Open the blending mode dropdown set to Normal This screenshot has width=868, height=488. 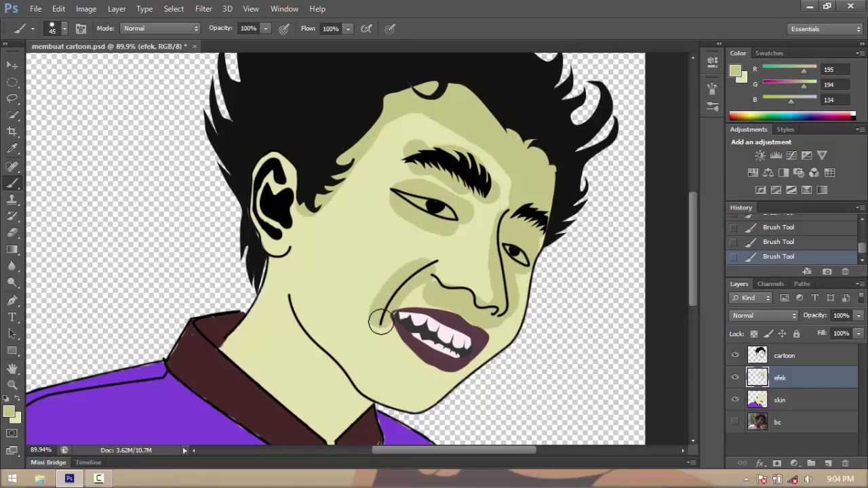coord(764,315)
